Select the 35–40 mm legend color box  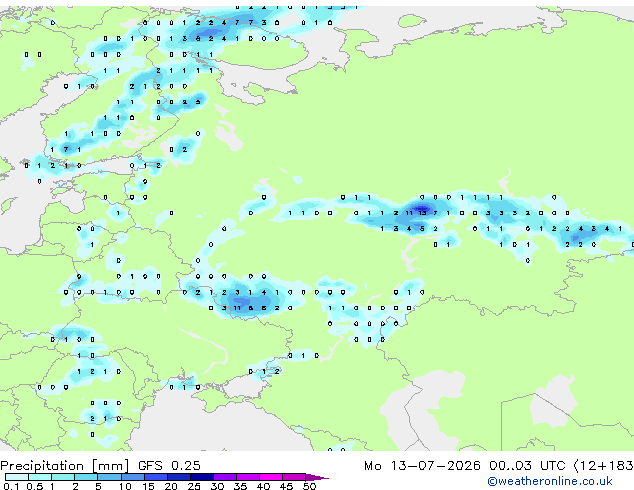click(248, 477)
